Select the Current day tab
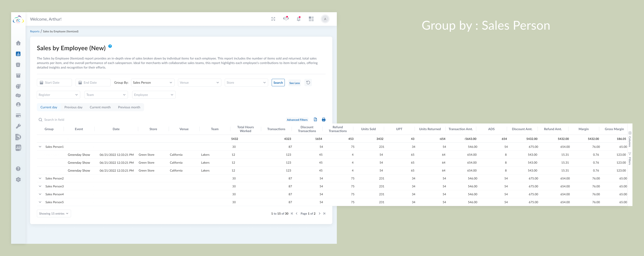This screenshot has width=644, height=256. [49, 107]
